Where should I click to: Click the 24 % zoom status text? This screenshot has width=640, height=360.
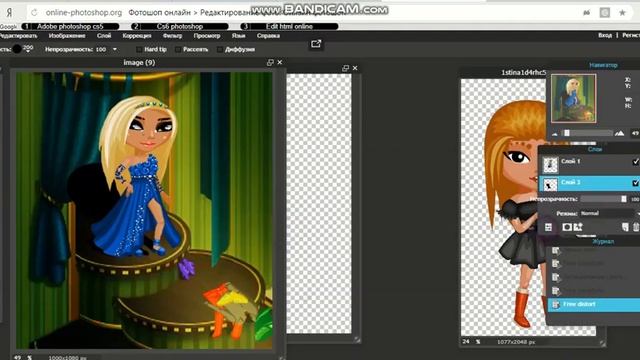[x=471, y=342]
